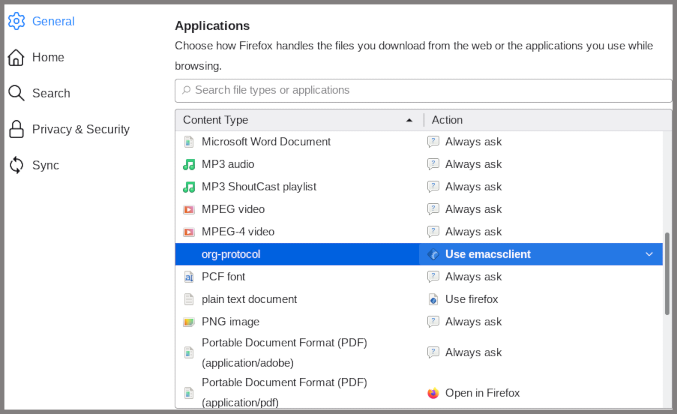This screenshot has height=414, width=677.
Task: Click Always ask icon for MPEG video
Action: (433, 209)
